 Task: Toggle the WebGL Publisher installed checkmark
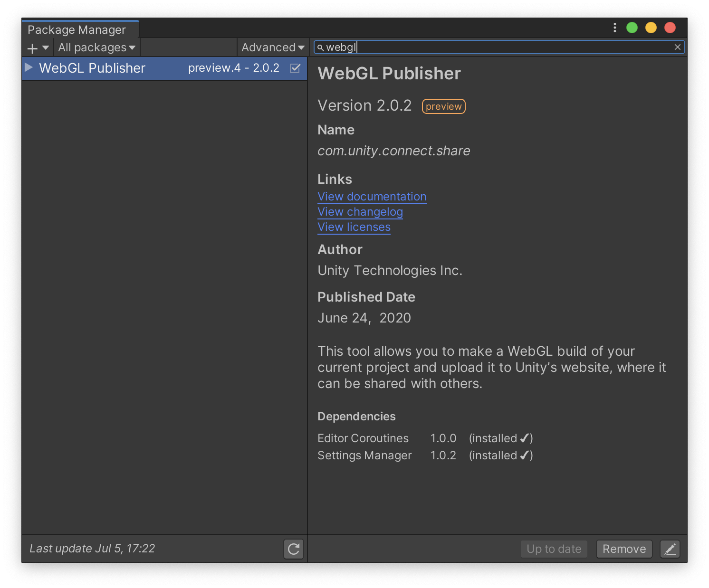click(295, 68)
